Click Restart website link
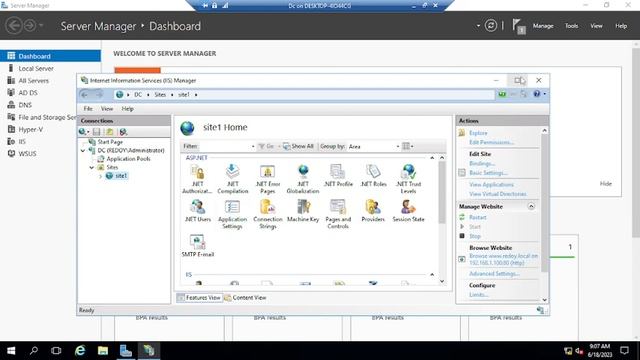This screenshot has height=360, width=640. point(478,218)
